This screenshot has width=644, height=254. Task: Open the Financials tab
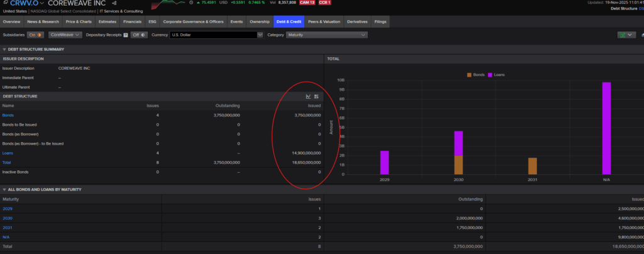[x=133, y=22]
